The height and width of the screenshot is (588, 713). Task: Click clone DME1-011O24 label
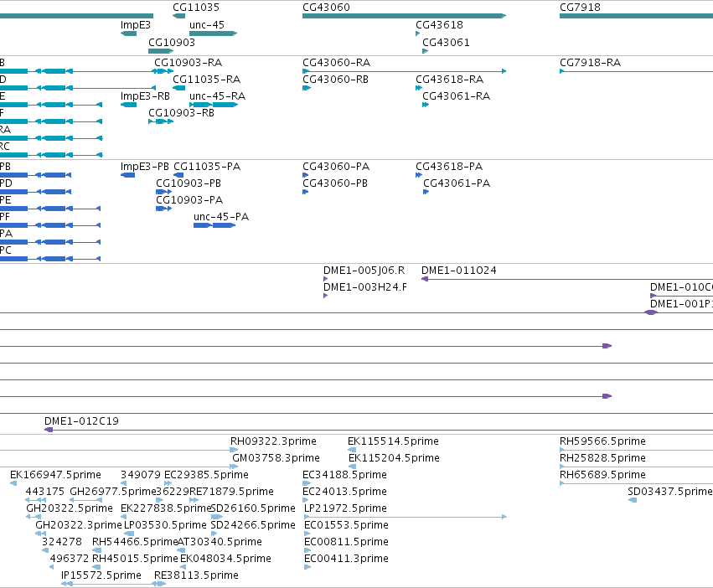[459, 271]
